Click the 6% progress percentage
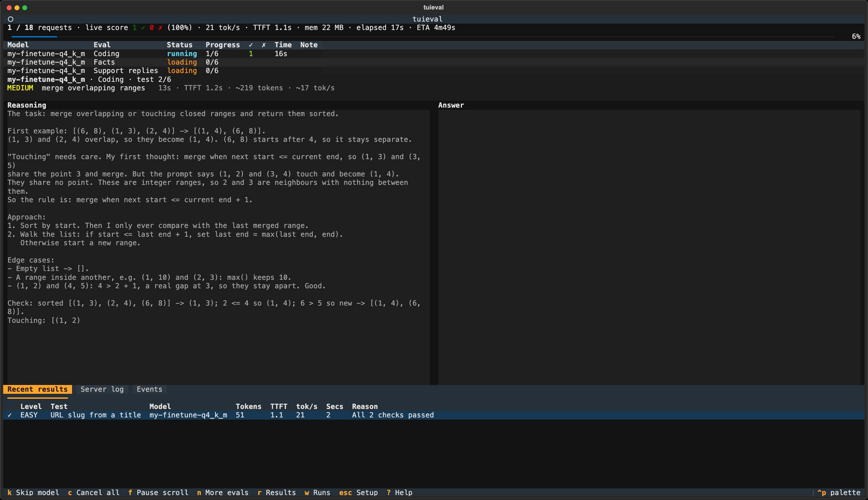868x500 pixels. coord(856,36)
